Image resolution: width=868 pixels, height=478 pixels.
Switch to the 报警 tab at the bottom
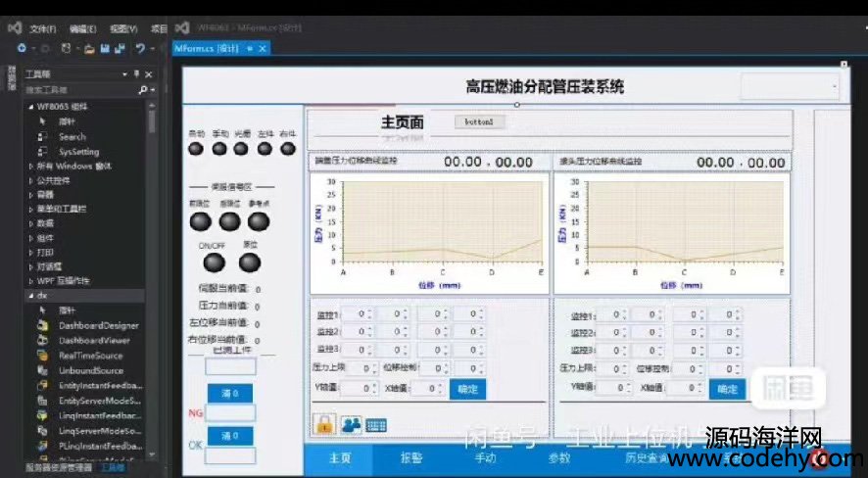pos(412,458)
